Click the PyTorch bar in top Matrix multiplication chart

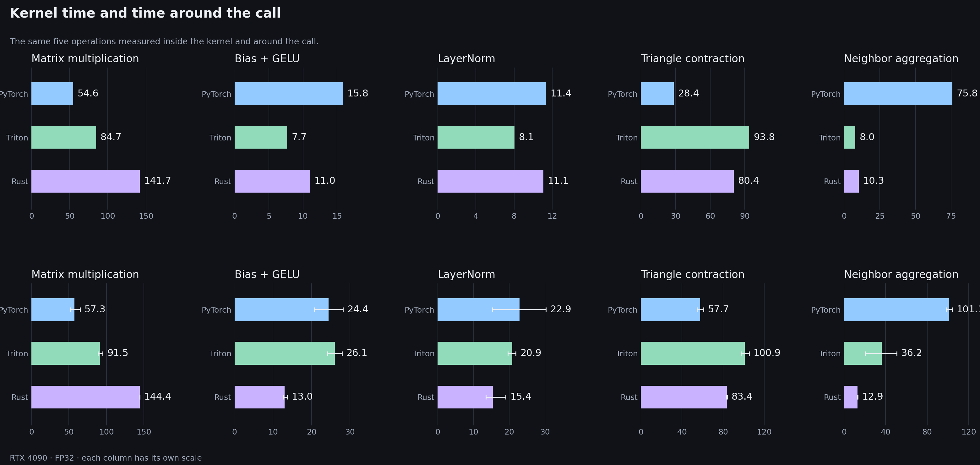tap(52, 94)
